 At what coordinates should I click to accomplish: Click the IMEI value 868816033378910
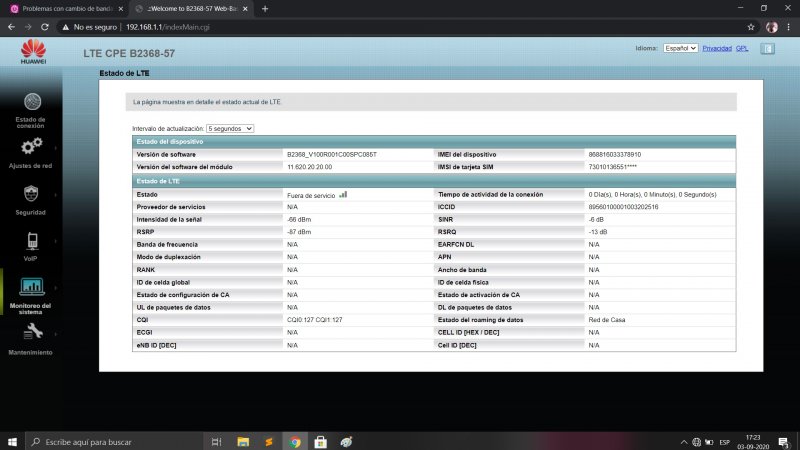(614, 154)
